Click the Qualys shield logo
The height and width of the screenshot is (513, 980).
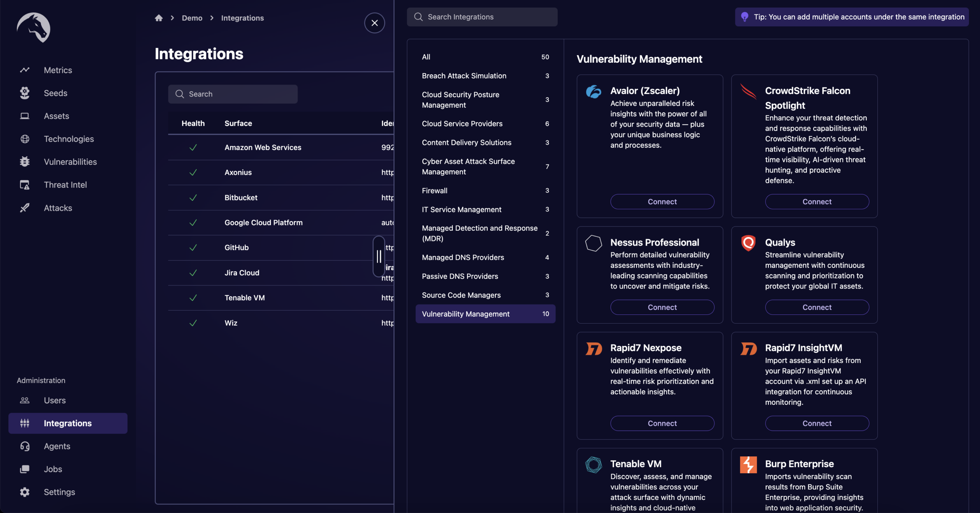point(748,243)
